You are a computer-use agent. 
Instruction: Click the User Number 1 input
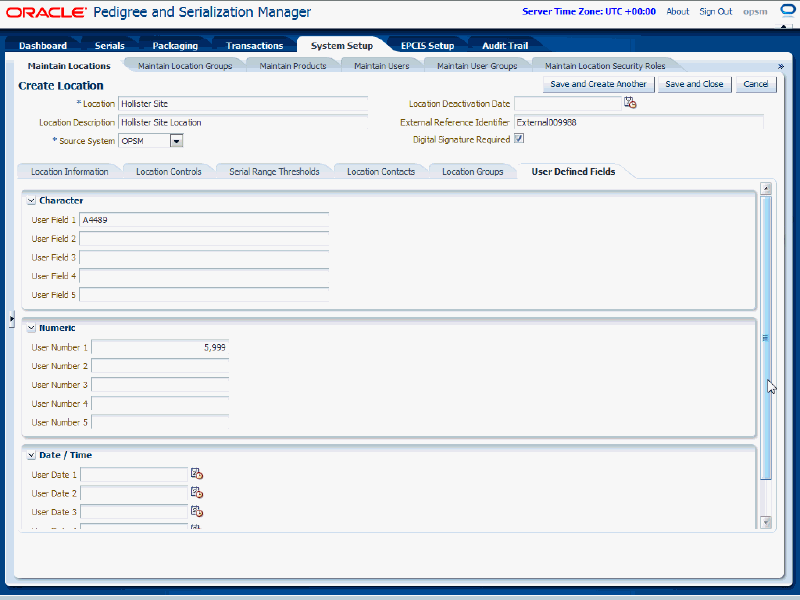tap(160, 347)
